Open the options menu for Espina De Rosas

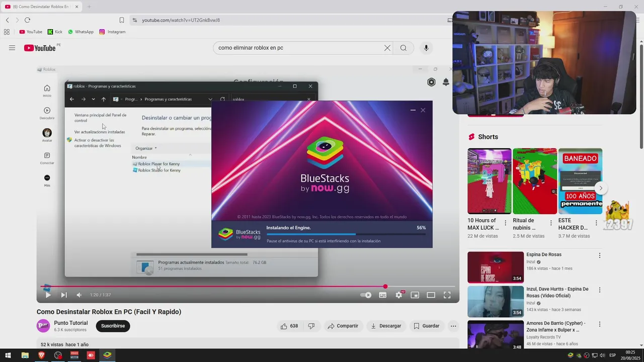[599, 255]
